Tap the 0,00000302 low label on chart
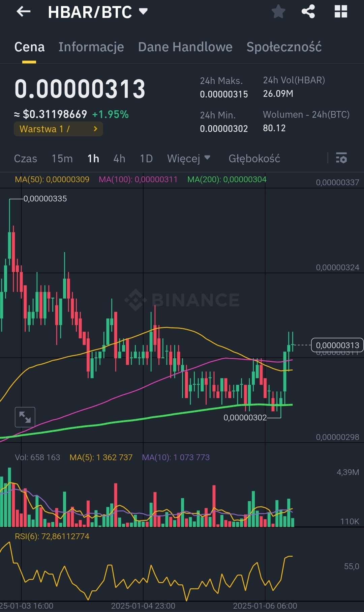Viewport: 364px width, 612px height. point(245,418)
